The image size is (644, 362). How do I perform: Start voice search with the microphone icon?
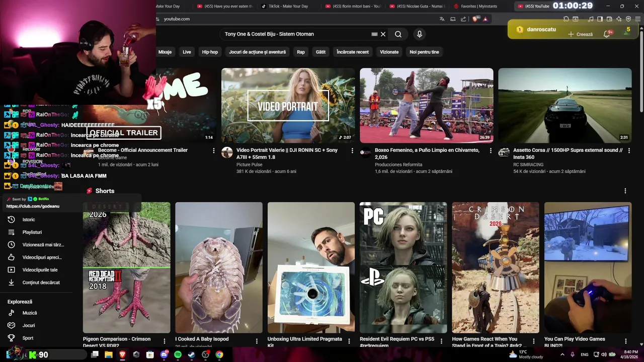coord(420,34)
